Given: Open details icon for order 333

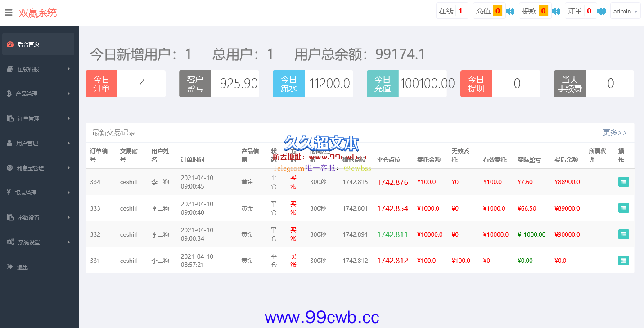Looking at the screenshot, I should [623, 208].
